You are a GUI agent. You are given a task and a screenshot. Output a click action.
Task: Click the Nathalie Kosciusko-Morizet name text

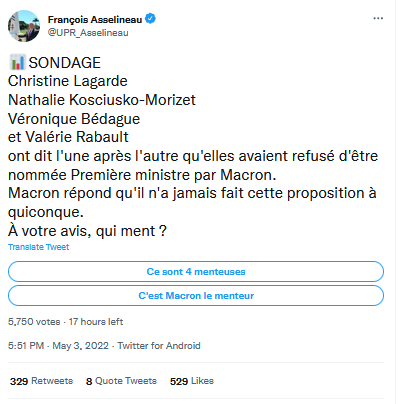click(x=102, y=100)
